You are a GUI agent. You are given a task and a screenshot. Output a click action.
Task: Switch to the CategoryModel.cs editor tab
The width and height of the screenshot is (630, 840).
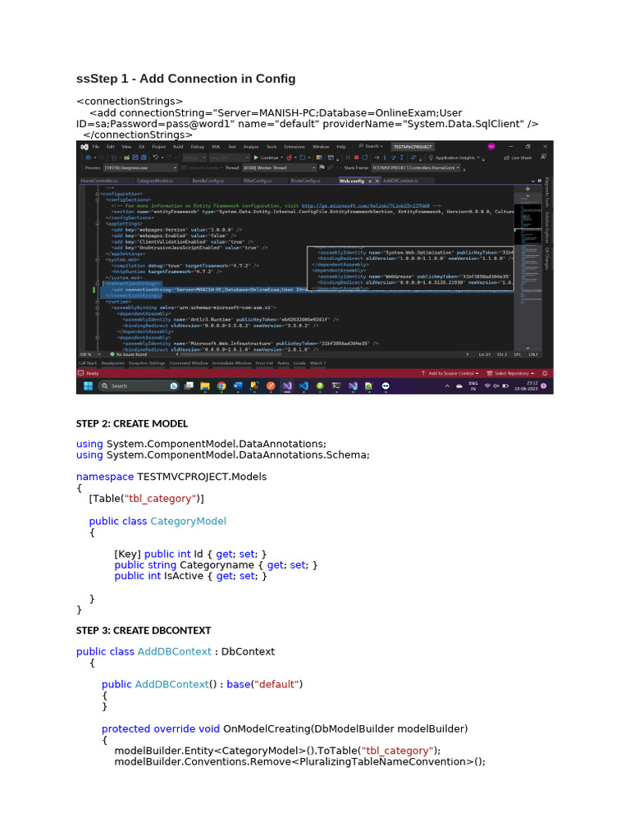[x=155, y=181]
